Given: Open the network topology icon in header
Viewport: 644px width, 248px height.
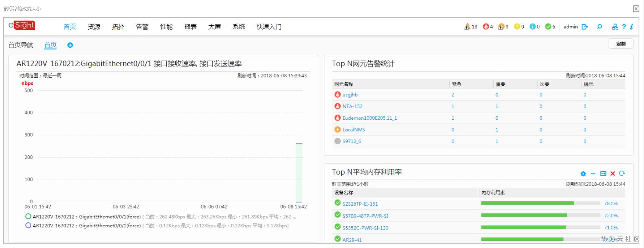Looking at the screenshot, I should coord(615,27).
